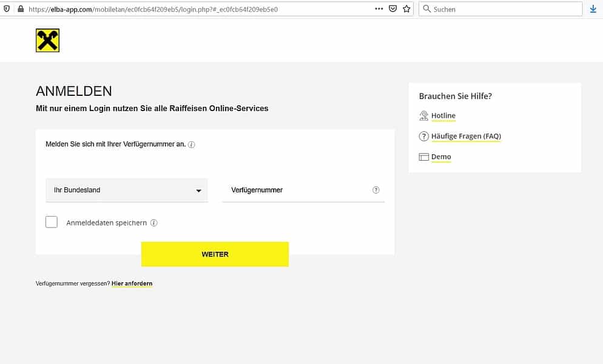Open the tracking protection shield icon

click(x=7, y=8)
